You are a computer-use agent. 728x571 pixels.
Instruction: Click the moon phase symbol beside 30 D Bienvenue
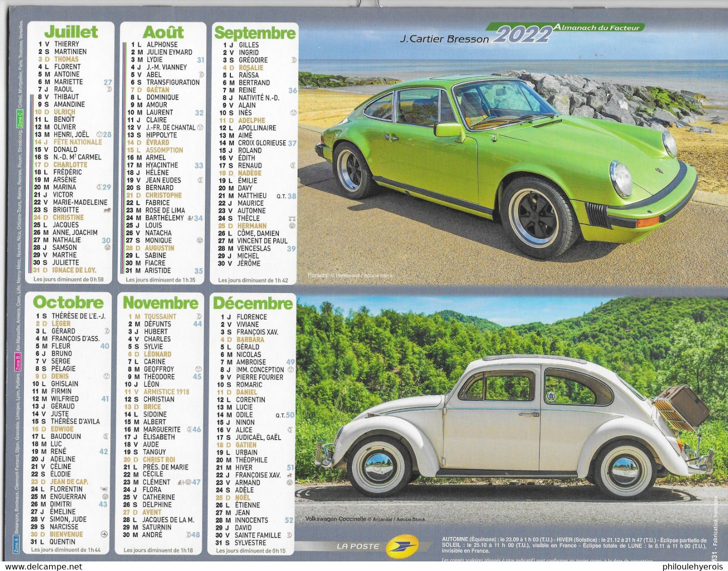pyautogui.click(x=104, y=534)
